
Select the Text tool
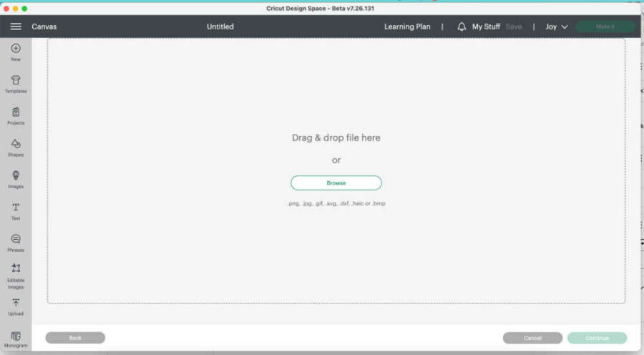click(x=16, y=208)
